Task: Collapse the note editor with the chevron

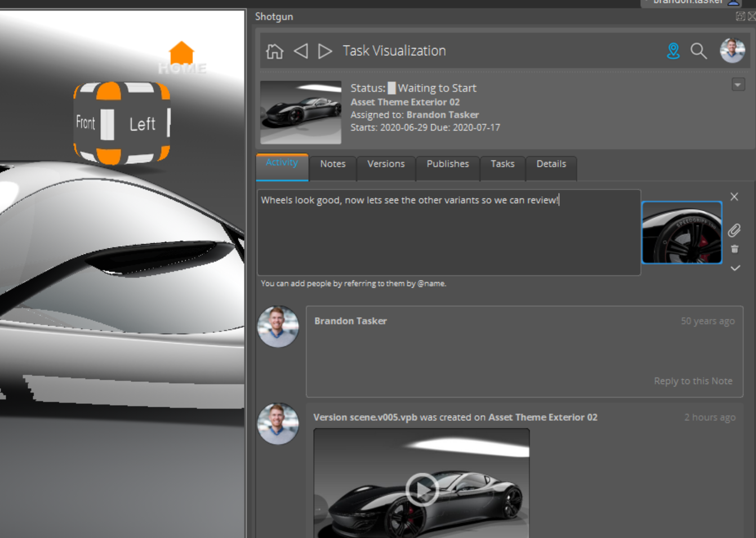Action: point(735,268)
